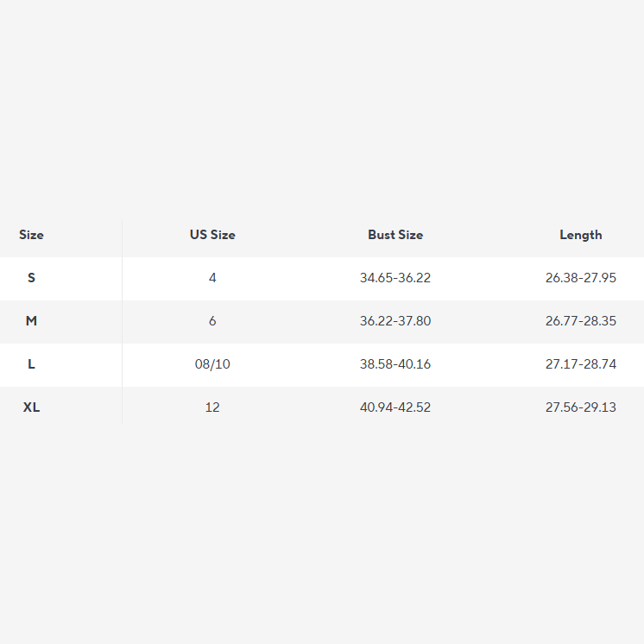Click US size 6 cell
The image size is (644, 644).
[212, 321]
